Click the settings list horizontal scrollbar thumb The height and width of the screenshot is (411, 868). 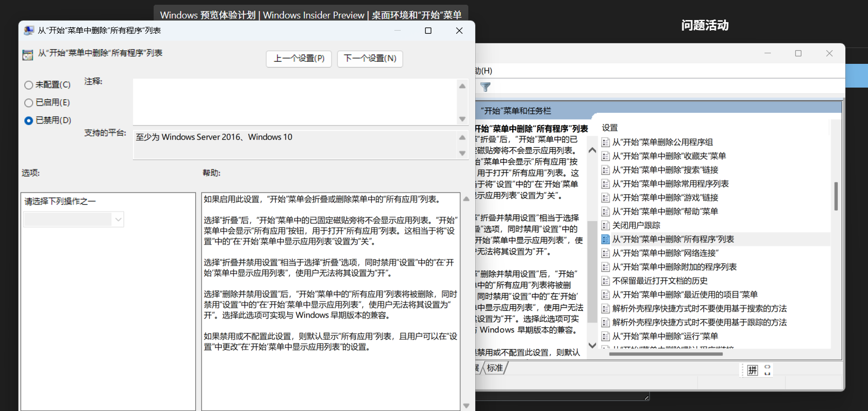[x=666, y=354]
